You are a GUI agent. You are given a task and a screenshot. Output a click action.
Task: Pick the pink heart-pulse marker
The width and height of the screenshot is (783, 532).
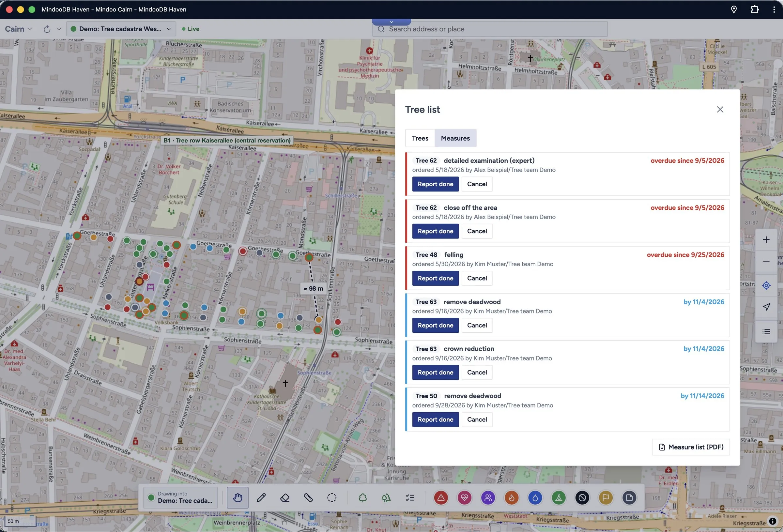pos(465,497)
